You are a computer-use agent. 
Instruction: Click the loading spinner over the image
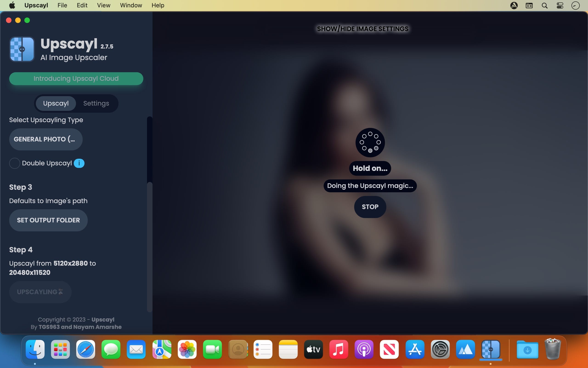point(370,142)
